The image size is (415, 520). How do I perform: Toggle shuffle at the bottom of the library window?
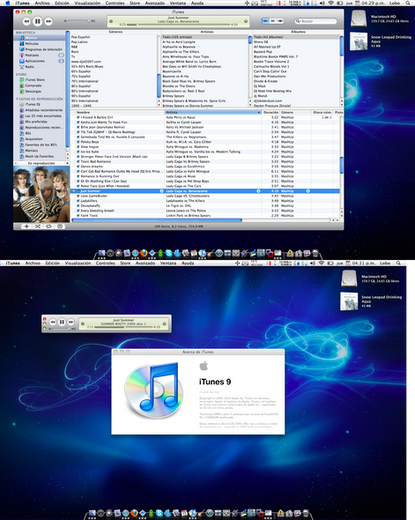38,226
